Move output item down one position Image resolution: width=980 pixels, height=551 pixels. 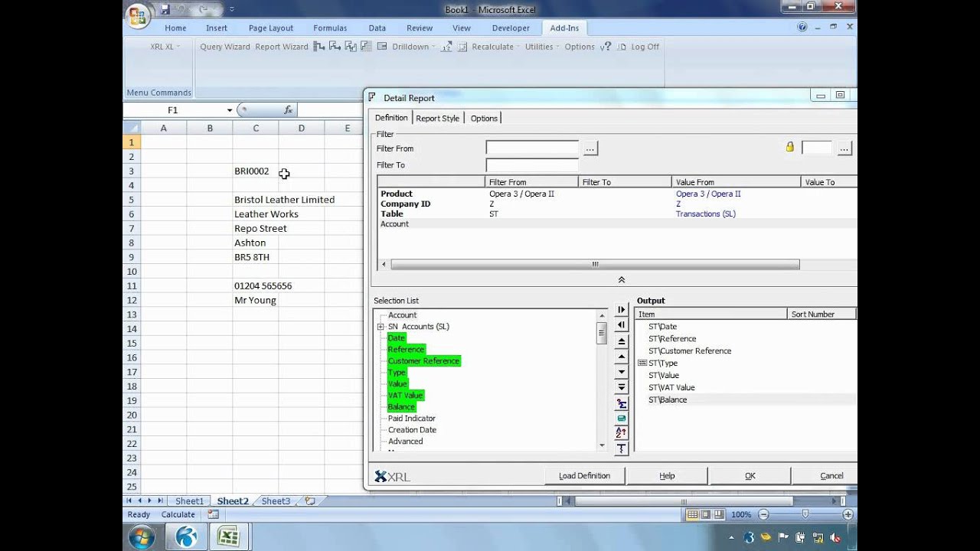622,372
